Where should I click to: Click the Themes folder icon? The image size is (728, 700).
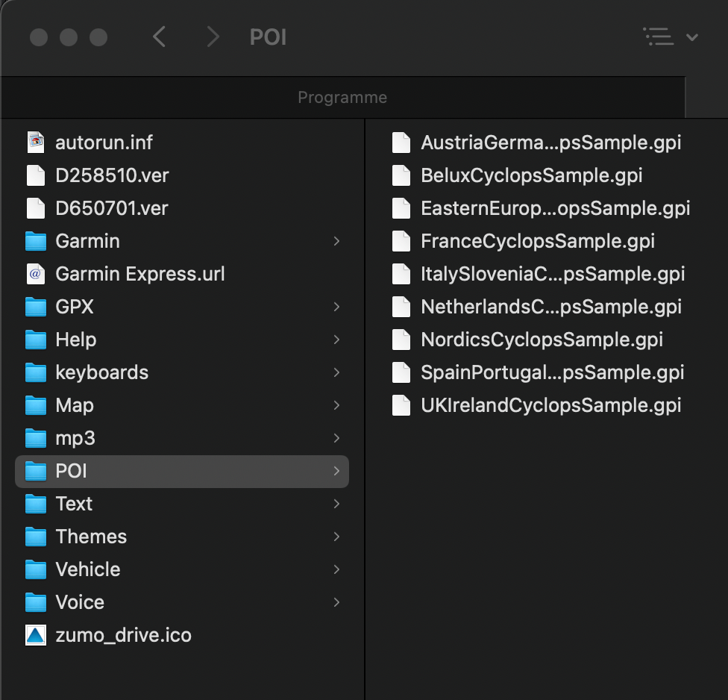[x=36, y=537]
